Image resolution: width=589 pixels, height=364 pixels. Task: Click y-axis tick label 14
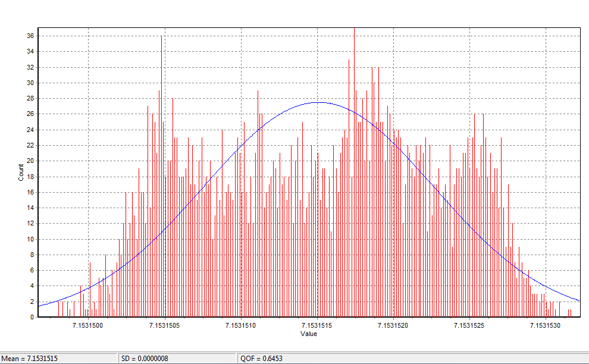pyautogui.click(x=30, y=208)
